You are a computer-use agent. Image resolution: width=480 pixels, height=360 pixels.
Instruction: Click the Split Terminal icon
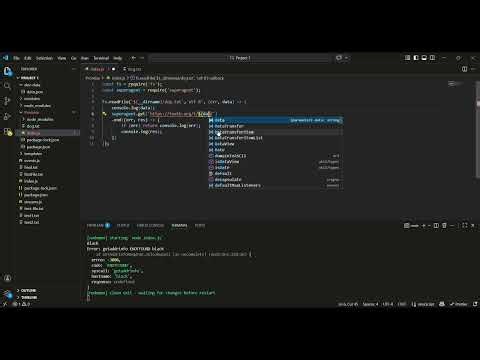click(436, 226)
